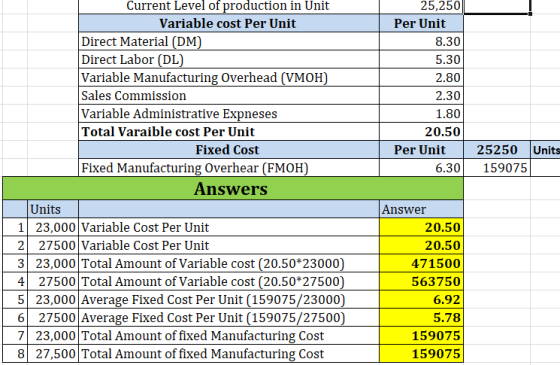Screen dimensions: 560x365
Task: Click the 'Units' column header in Answers table
Action: pos(53,209)
